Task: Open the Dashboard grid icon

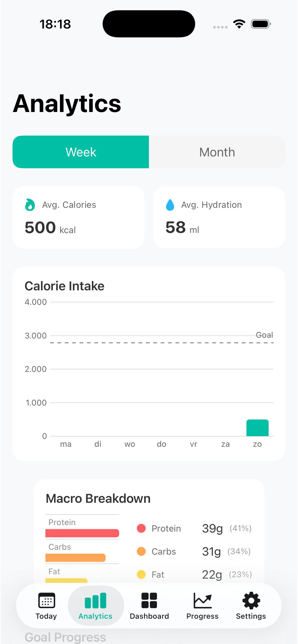Action: coord(149,600)
